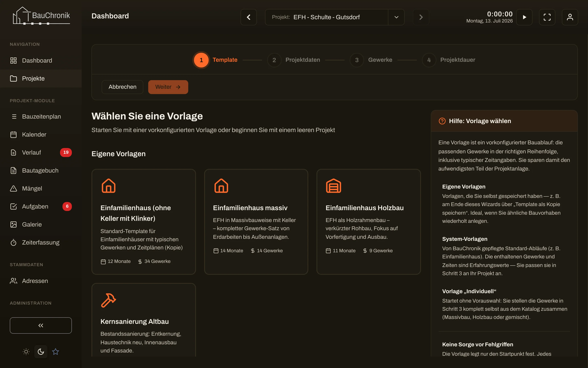This screenshot has width=588, height=368.
Task: Go to next project arrow
Action: point(421,17)
